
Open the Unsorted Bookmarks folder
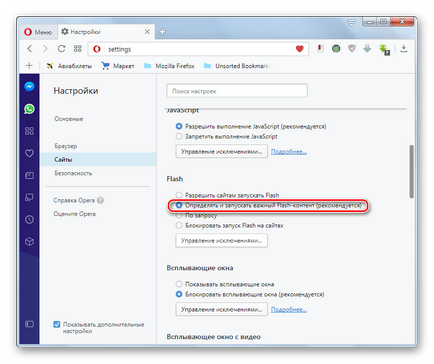pyautogui.click(x=237, y=66)
